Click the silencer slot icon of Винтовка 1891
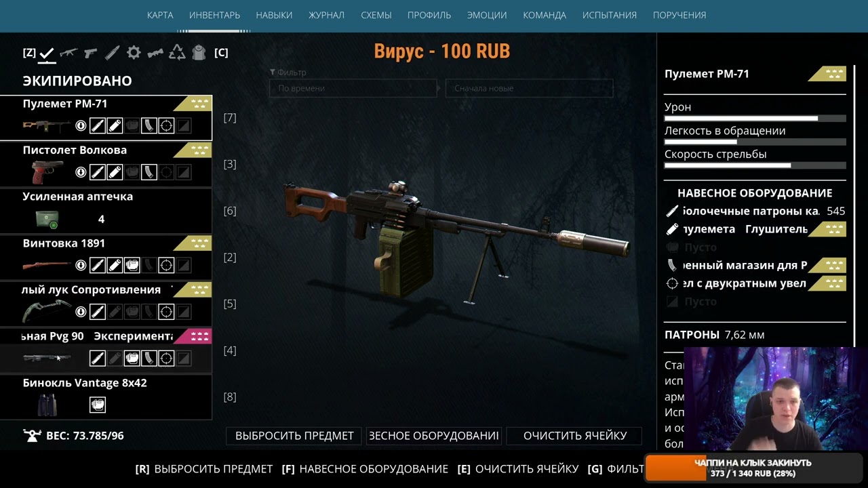This screenshot has width=868, height=488. coord(115,265)
